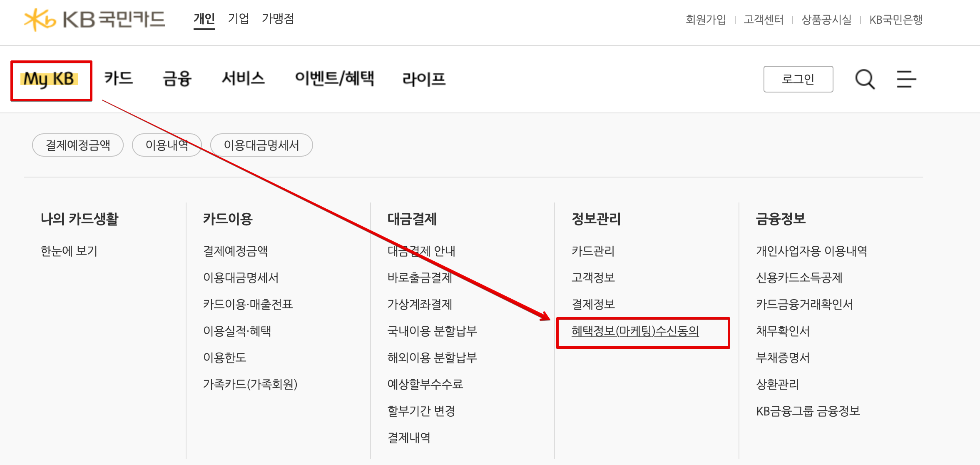Open 가족카드(가족회원) link

(250, 384)
